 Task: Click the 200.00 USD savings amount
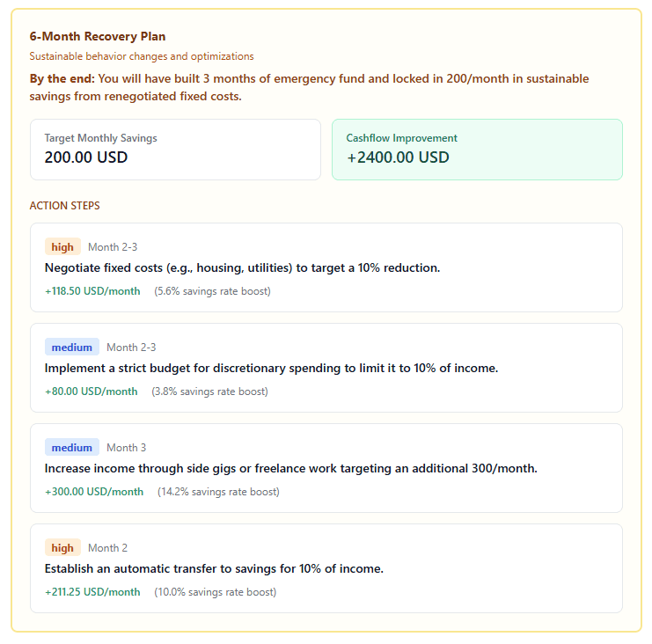tap(86, 158)
